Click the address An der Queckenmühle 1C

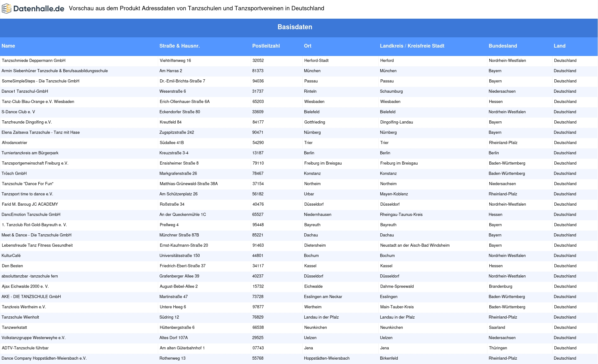point(183,215)
